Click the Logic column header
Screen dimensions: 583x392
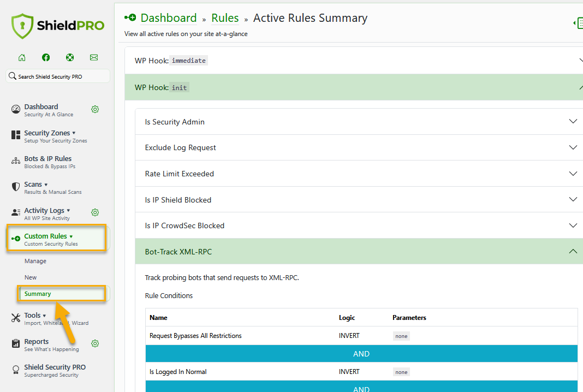pos(347,318)
